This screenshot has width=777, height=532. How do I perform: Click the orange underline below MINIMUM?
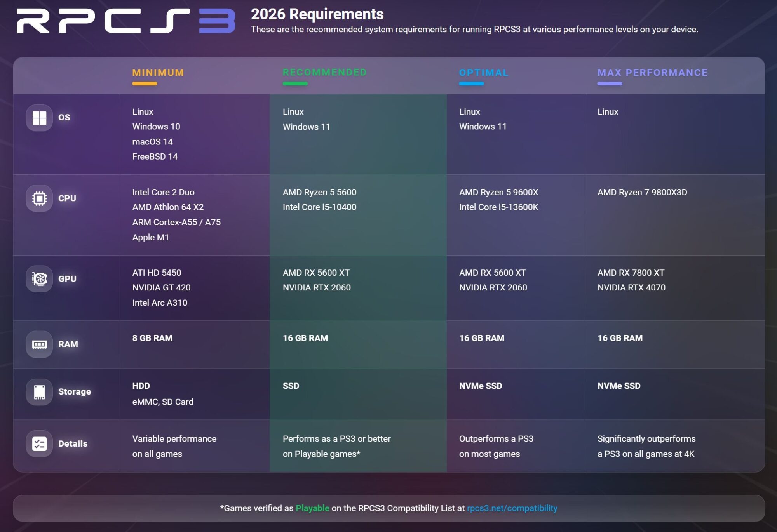click(145, 83)
